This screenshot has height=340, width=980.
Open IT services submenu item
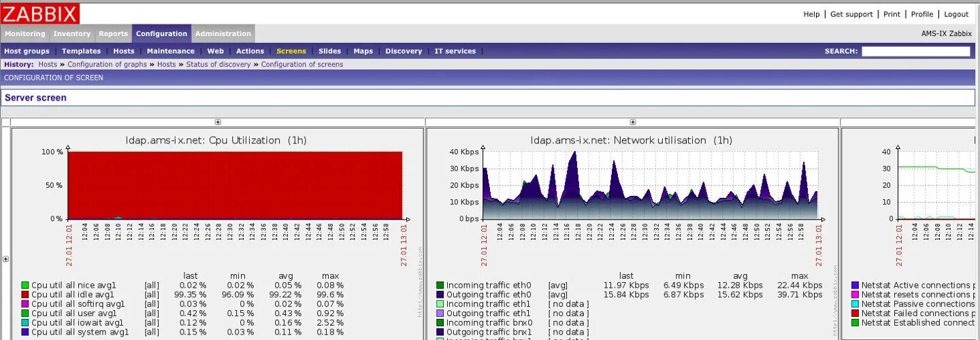[455, 51]
